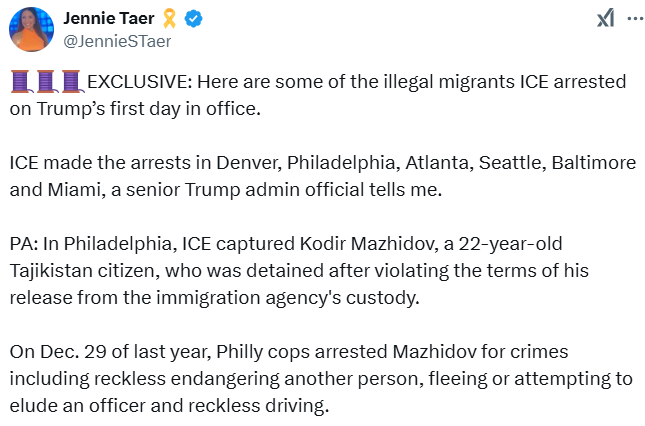Click the paragraph starting "On Dec. 29"
The width and height of the screenshot is (645, 426).
310,378
